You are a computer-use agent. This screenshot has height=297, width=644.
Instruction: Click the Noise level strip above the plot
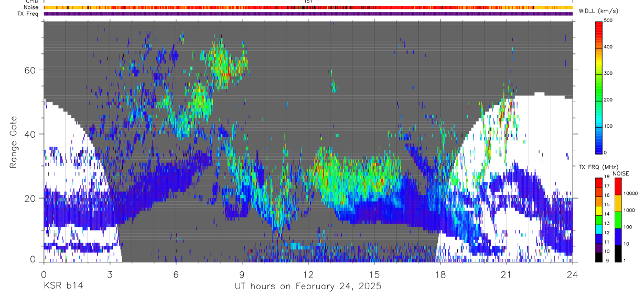pos(308,7)
